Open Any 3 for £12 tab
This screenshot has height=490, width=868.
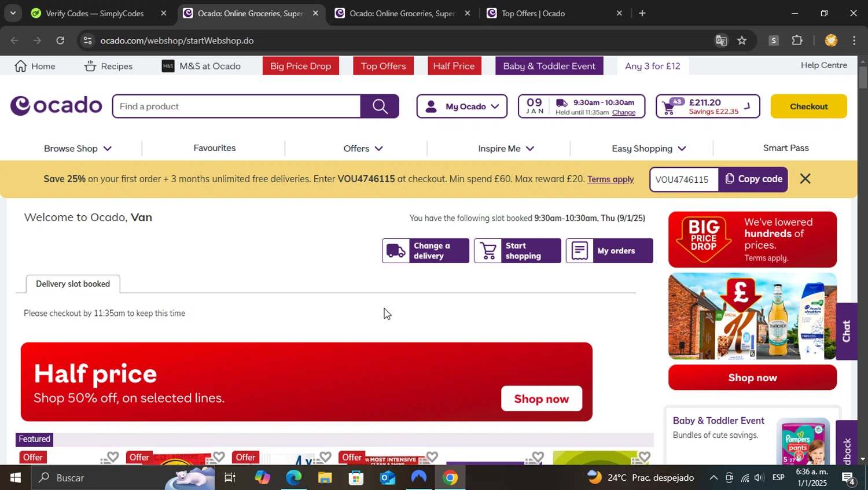coord(653,66)
